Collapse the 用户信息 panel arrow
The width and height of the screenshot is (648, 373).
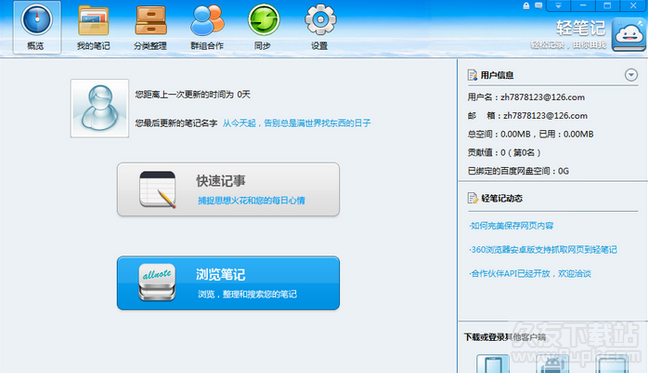pyautogui.click(x=631, y=75)
